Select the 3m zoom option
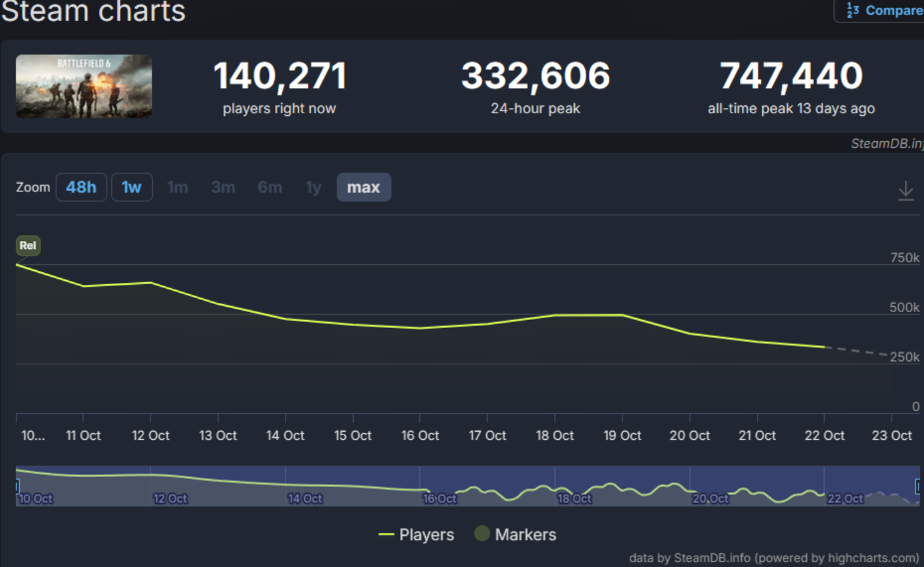924x567 pixels. pos(223,187)
